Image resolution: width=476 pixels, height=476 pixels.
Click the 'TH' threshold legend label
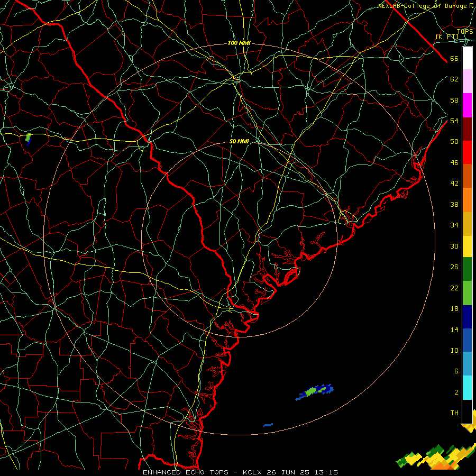pos(454,413)
